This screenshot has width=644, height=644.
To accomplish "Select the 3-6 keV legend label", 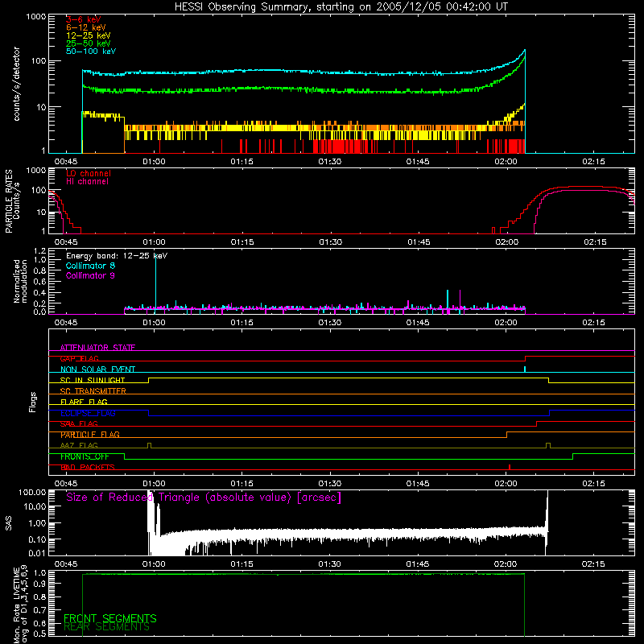I will (x=84, y=19).
